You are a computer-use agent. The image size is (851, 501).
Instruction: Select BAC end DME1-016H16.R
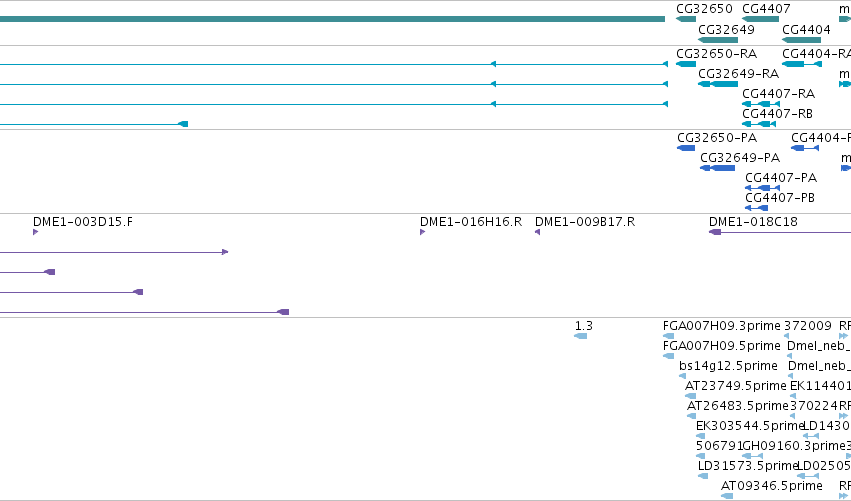[x=422, y=232]
